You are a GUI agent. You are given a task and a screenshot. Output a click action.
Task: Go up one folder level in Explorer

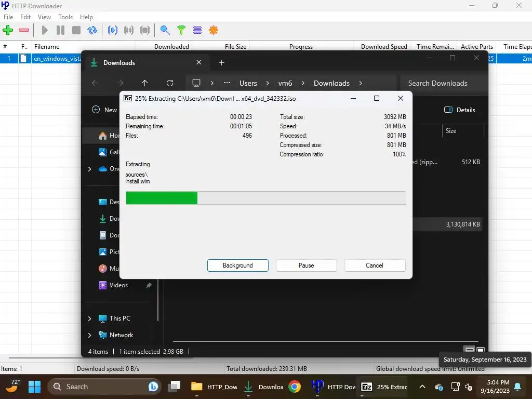pyautogui.click(x=144, y=83)
